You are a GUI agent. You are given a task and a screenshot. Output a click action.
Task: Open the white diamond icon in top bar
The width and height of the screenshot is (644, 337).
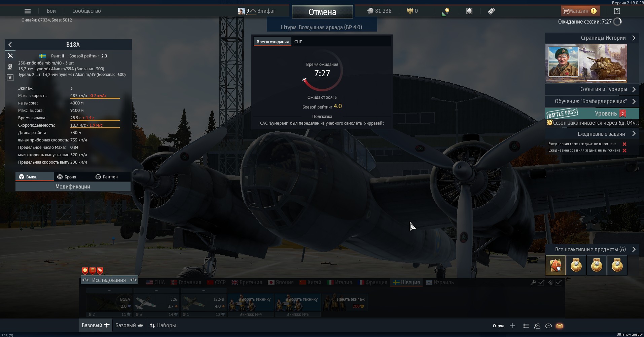click(x=469, y=11)
